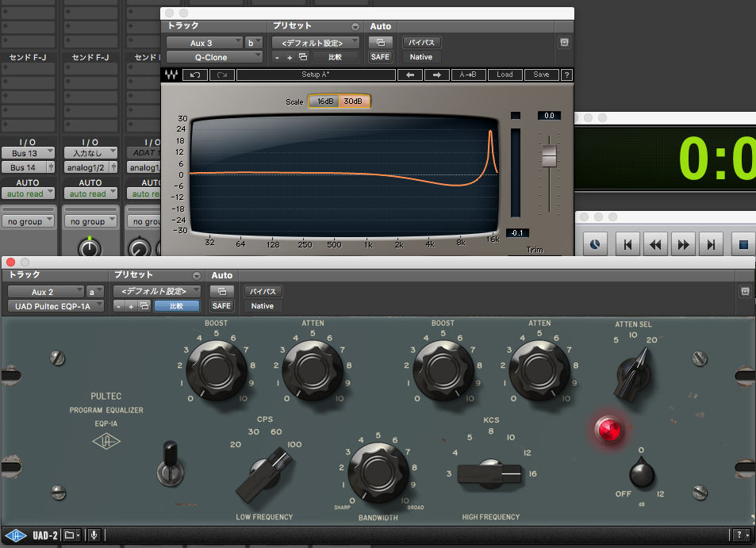The image size is (756, 548).
Task: Click the microphone icon in UAD-2 bar
Action: click(x=94, y=535)
